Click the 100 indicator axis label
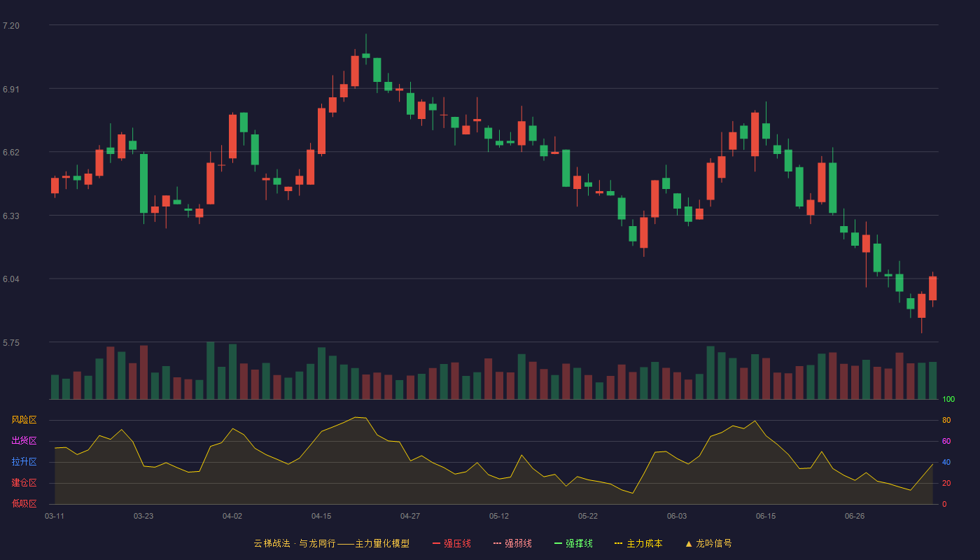 point(948,400)
